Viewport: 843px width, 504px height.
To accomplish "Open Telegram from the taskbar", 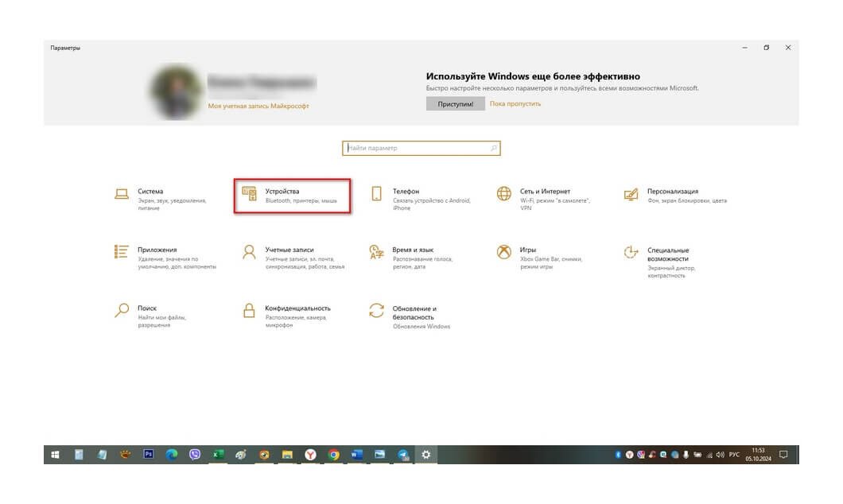I will (403, 455).
